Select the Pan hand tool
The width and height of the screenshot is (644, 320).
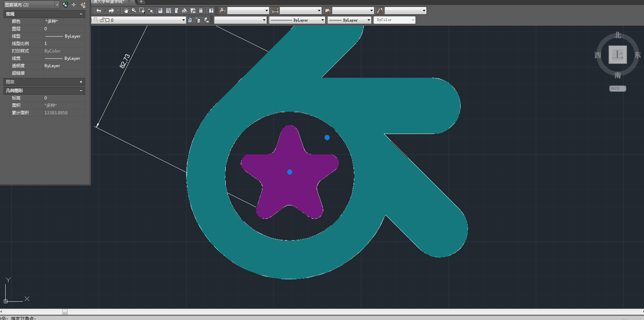[x=126, y=11]
